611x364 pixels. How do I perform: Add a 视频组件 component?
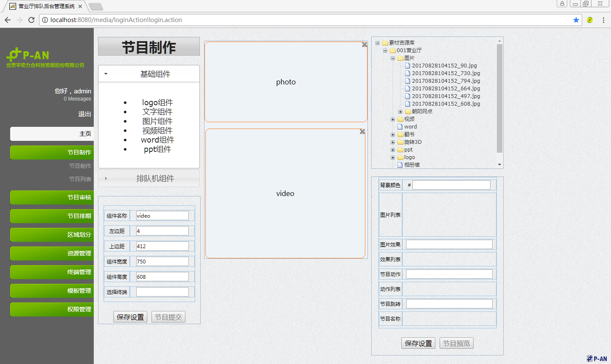(157, 130)
